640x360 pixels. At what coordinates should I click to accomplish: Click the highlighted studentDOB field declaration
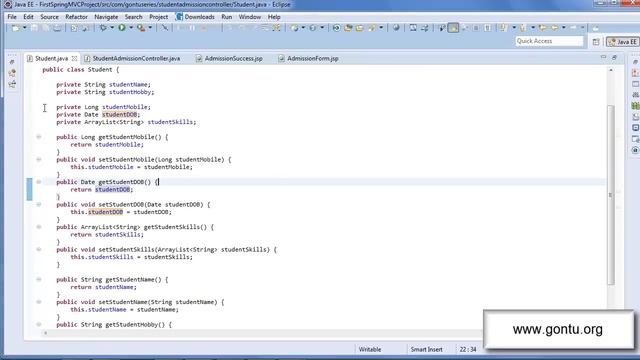click(119, 114)
